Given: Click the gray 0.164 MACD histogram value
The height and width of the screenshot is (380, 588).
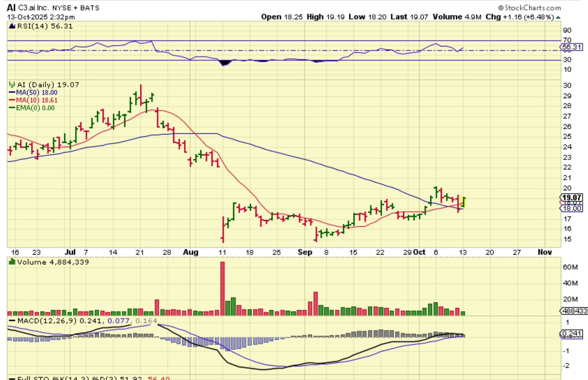Looking at the screenshot, I should click(x=146, y=321).
